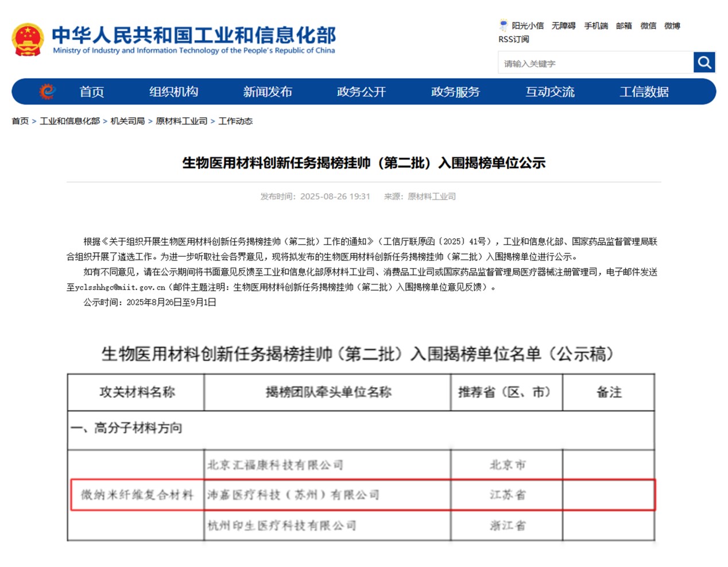Go to 首页 in the breadcrumb
728x567 pixels.
(20, 121)
